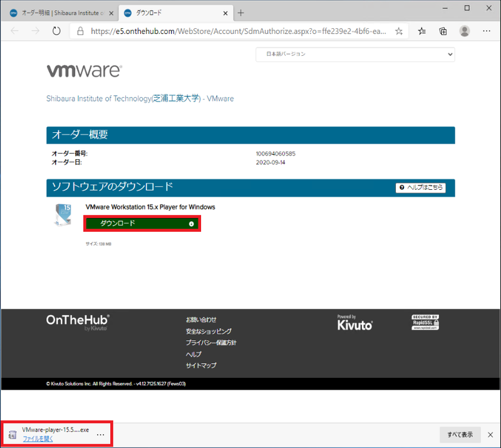
Task: Open a new tab with plus button
Action: pyautogui.click(x=240, y=13)
